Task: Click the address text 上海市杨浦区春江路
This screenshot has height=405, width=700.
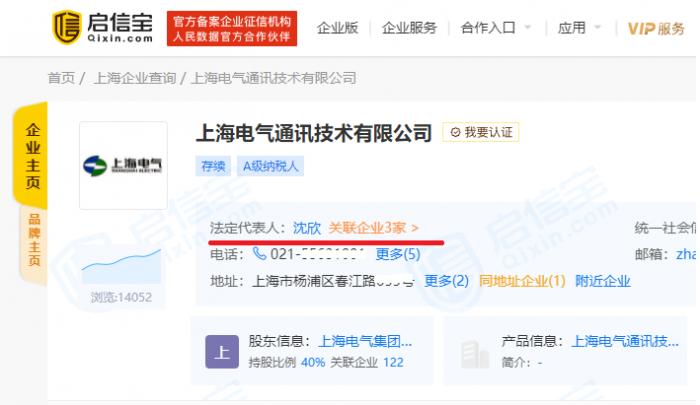Action: point(314,281)
